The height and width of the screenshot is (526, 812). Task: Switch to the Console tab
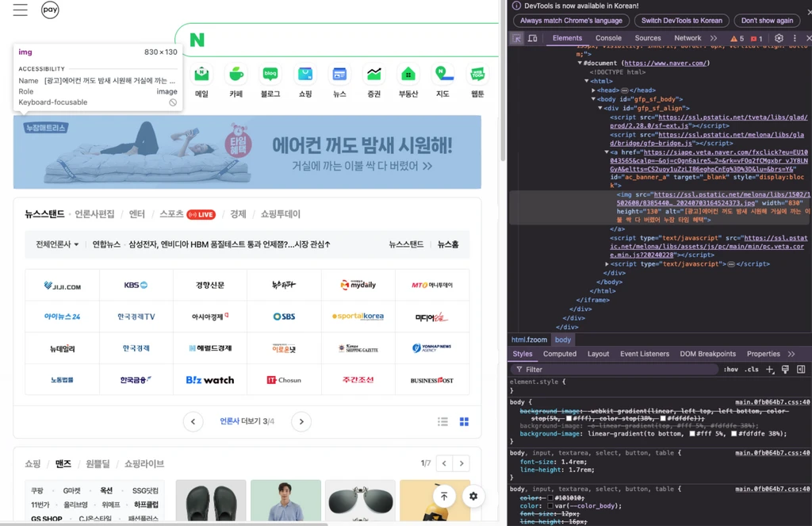tap(608, 37)
